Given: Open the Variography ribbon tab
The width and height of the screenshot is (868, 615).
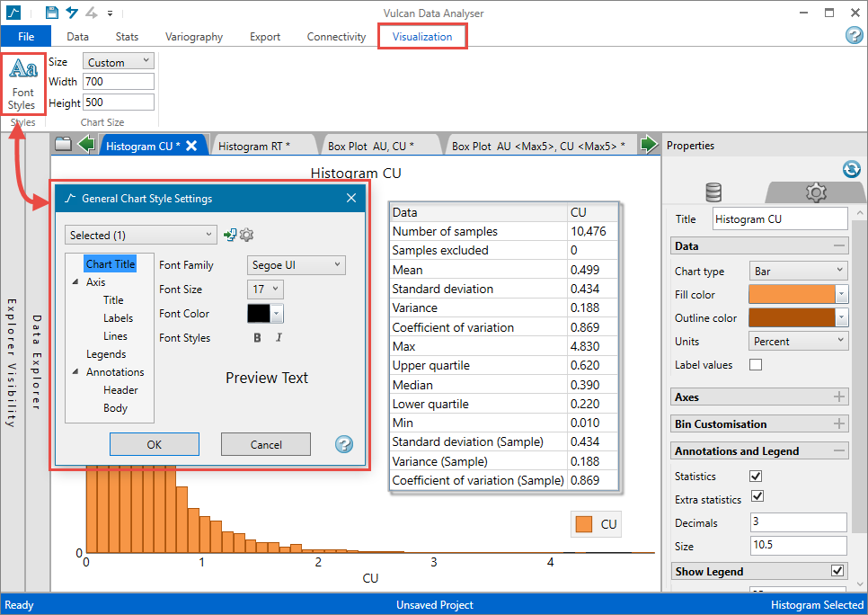Looking at the screenshot, I should [194, 37].
